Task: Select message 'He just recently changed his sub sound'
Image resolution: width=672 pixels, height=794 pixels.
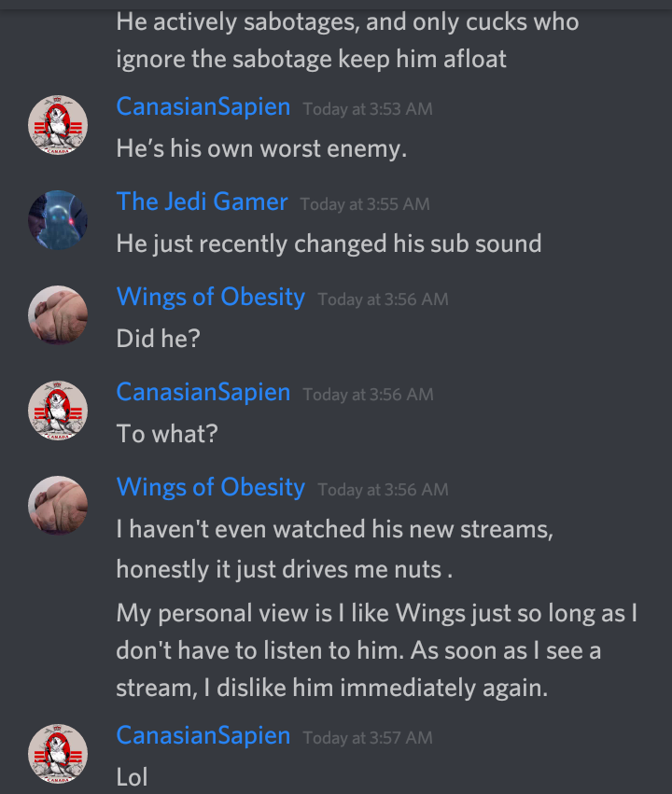Action: [329, 244]
